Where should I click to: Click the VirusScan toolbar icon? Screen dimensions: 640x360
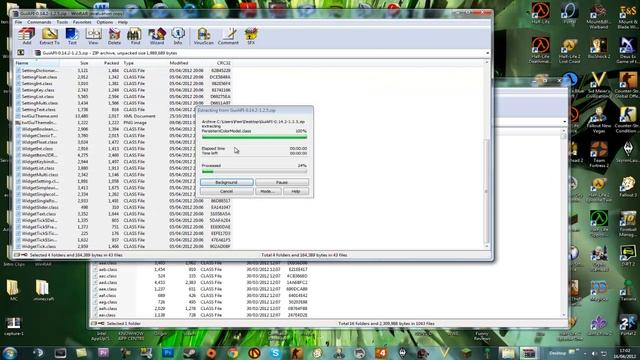[x=204, y=36]
